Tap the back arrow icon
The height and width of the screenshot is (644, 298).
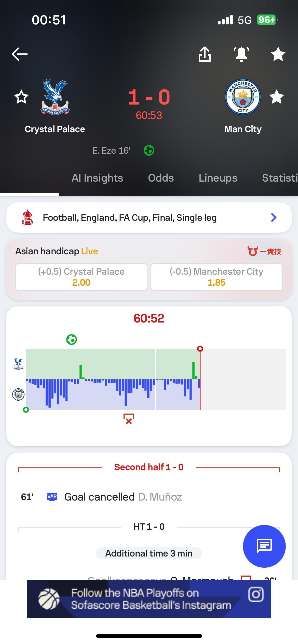pyautogui.click(x=20, y=54)
